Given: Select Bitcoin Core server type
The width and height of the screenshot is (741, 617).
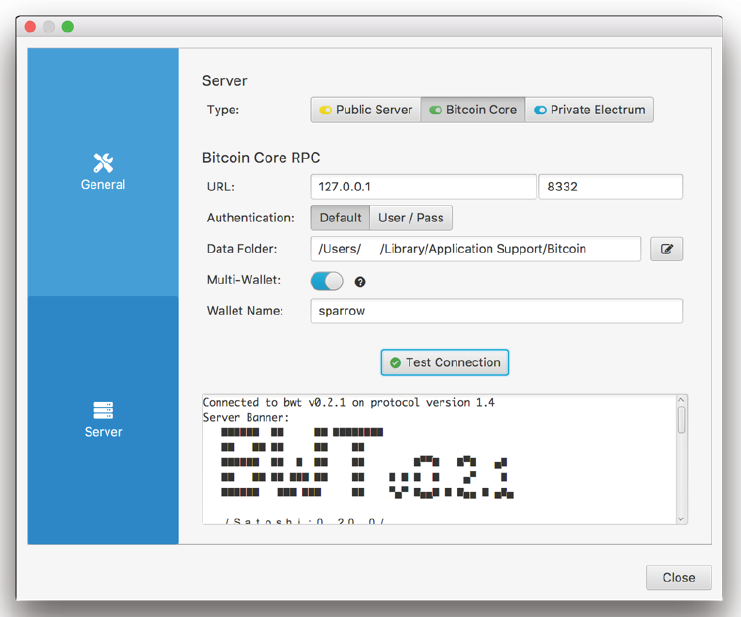Looking at the screenshot, I should pos(473,110).
